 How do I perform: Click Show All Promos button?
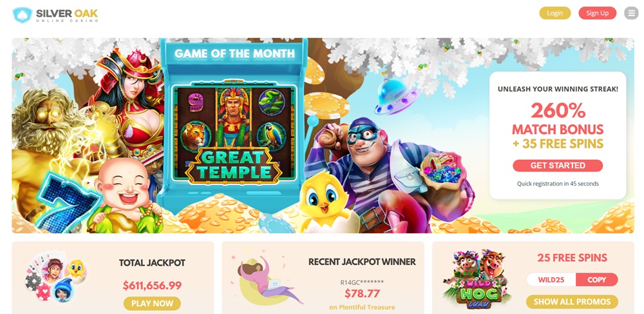572,302
